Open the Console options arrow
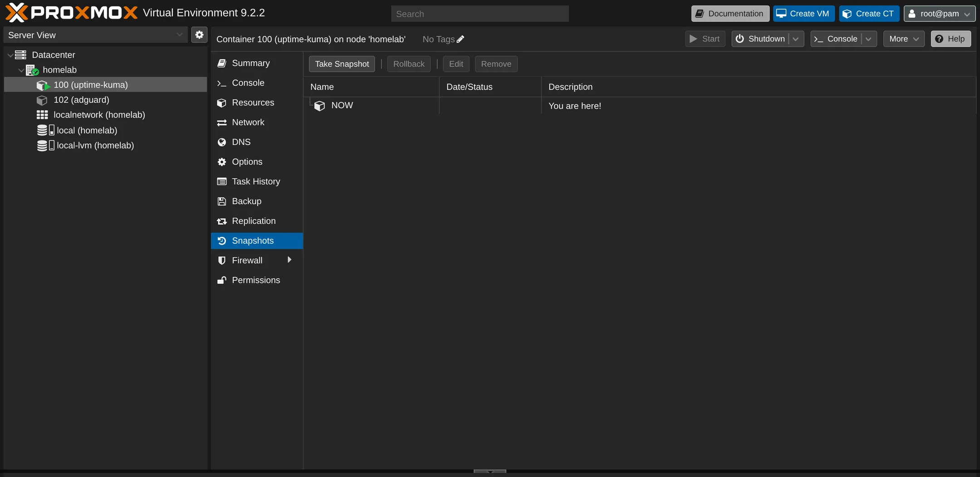 [x=868, y=39]
